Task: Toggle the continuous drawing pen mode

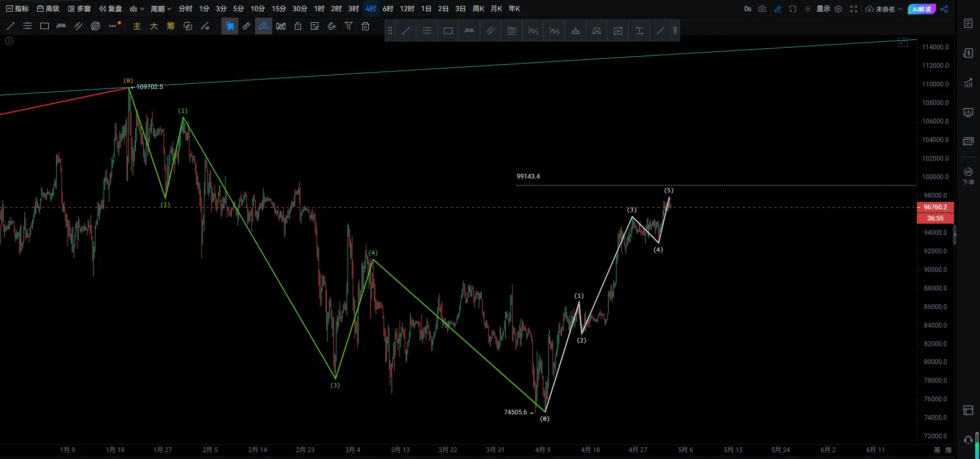Action: click(264, 26)
